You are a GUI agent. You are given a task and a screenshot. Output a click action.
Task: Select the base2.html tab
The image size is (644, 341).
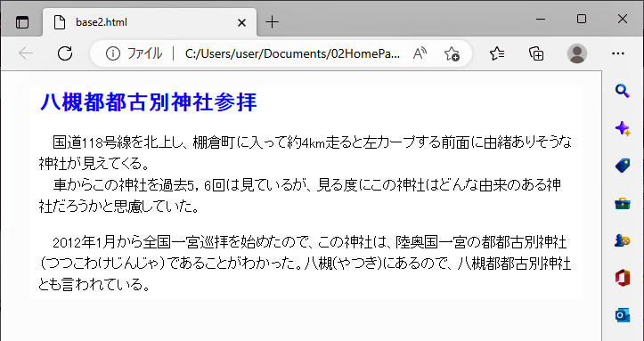pos(150,22)
